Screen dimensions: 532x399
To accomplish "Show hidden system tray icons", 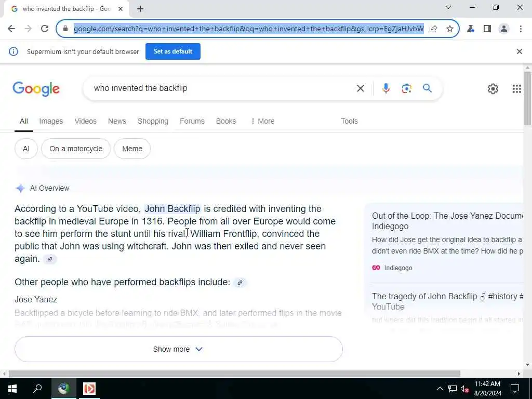I will coord(440,389).
